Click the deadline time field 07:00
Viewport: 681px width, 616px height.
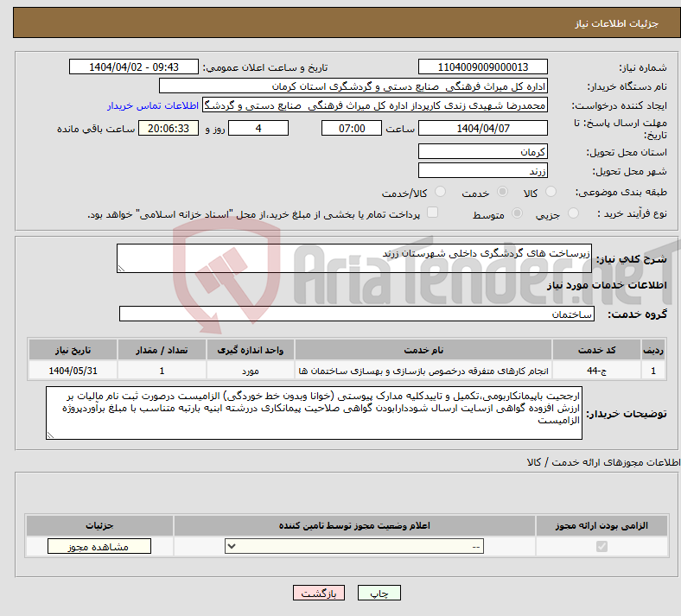click(x=352, y=129)
